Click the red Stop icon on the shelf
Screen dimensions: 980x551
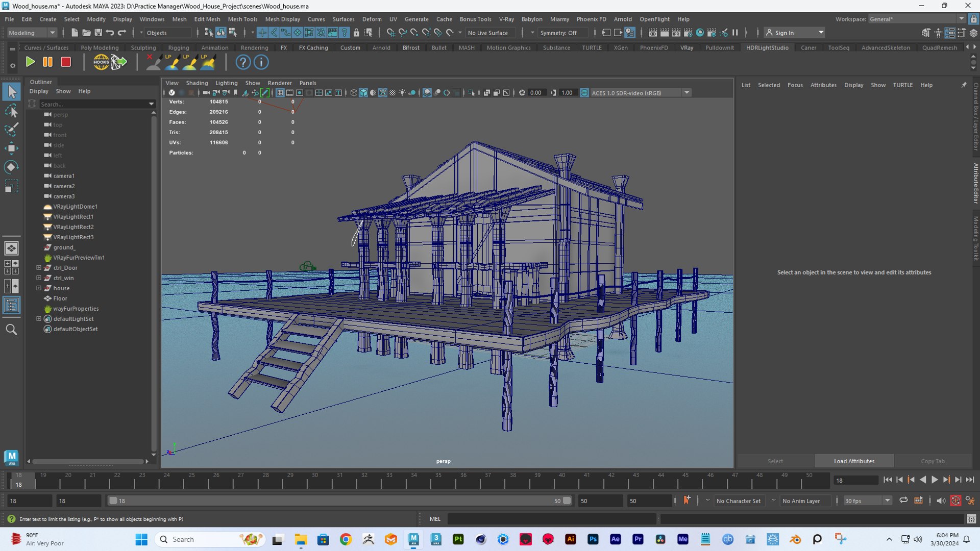(65, 62)
